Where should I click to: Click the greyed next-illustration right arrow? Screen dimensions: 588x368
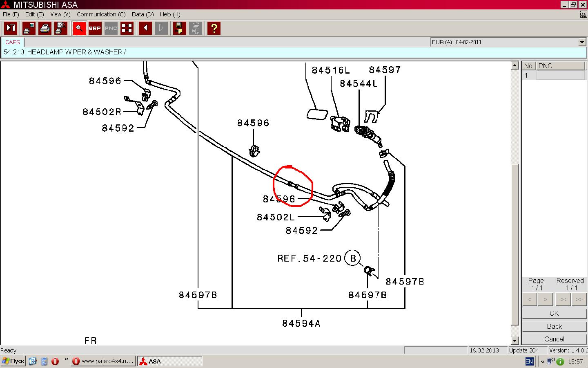pos(161,28)
